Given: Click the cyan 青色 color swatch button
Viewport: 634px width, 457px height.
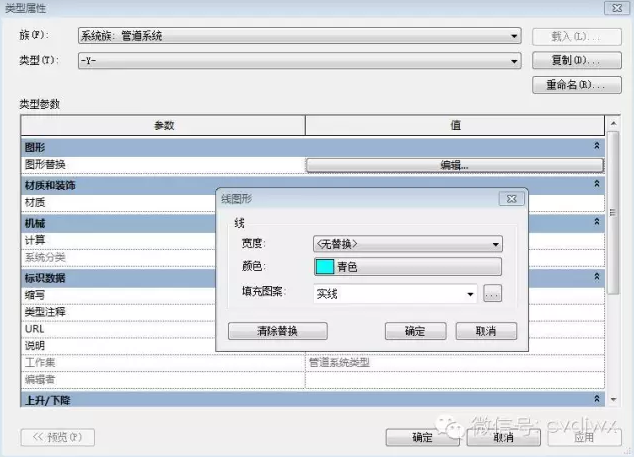Looking at the screenshot, I should click(x=407, y=267).
